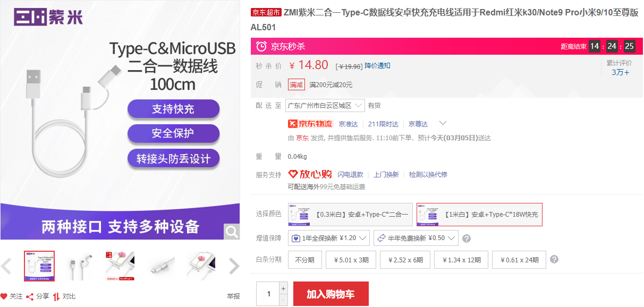
Task: Click the 加入购物车 button
Action: (331, 294)
